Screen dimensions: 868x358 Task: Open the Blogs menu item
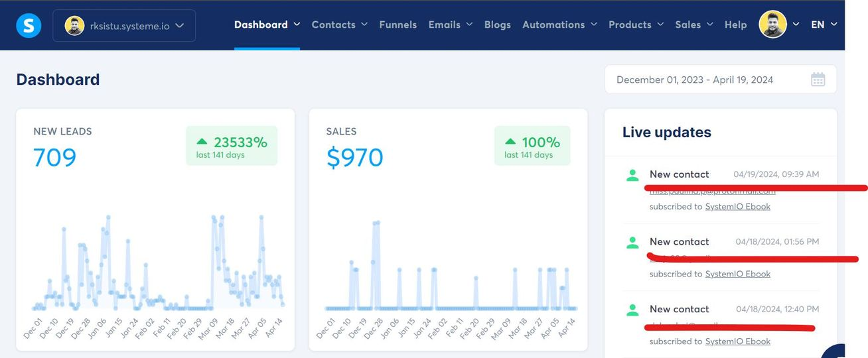(497, 25)
